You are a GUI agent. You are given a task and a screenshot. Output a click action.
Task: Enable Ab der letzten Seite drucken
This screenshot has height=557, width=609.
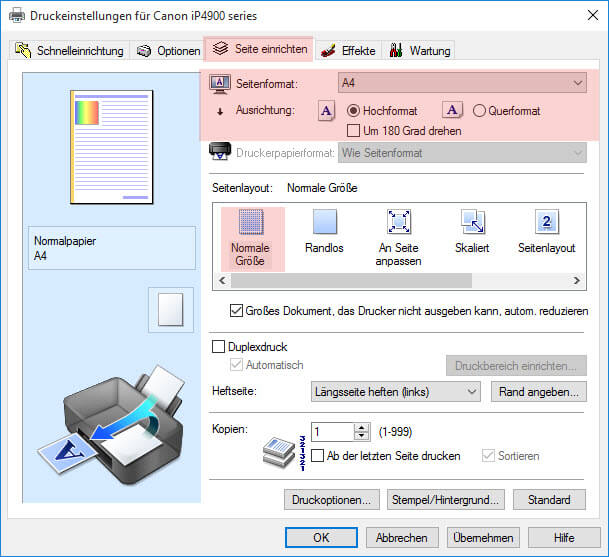click(x=318, y=456)
